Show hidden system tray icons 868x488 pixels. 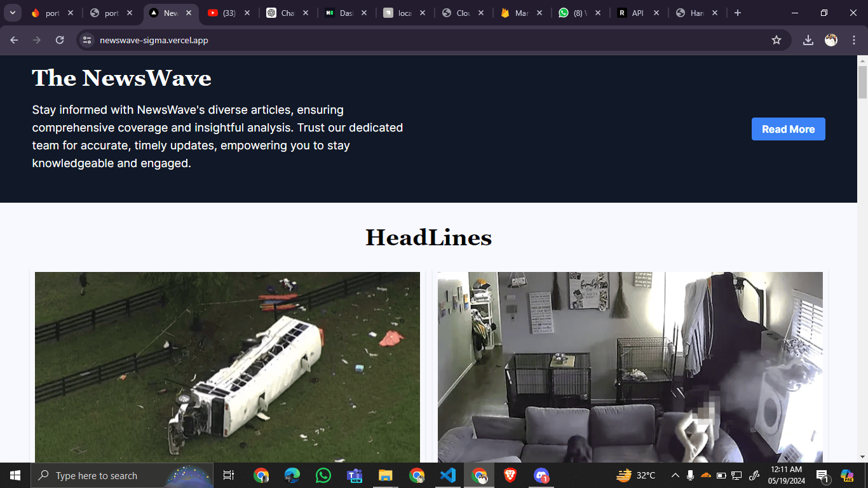point(675,475)
